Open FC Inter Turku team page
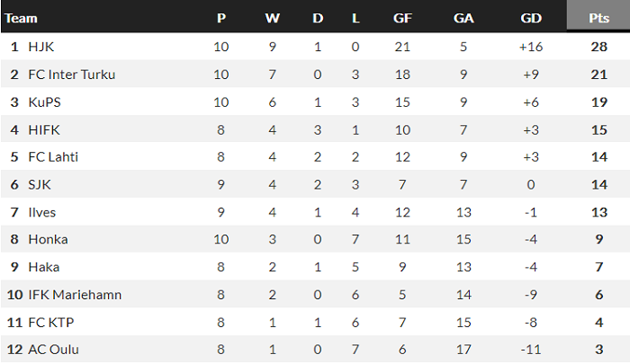 pyautogui.click(x=72, y=75)
